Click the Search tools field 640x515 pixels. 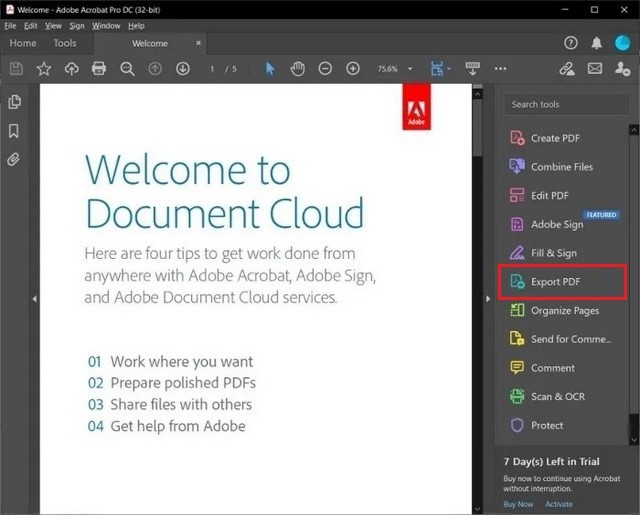click(x=567, y=104)
